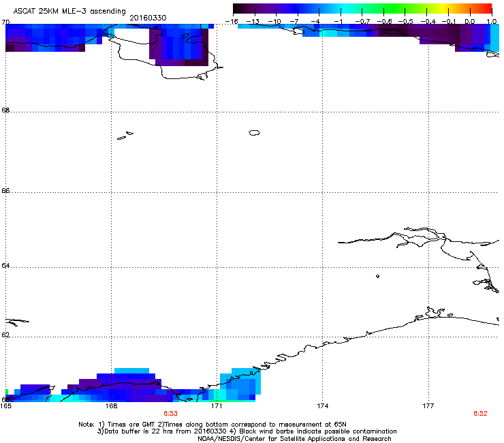Click the red pass time '6:52'
This screenshot has width=504, height=443.
pyautogui.click(x=480, y=414)
